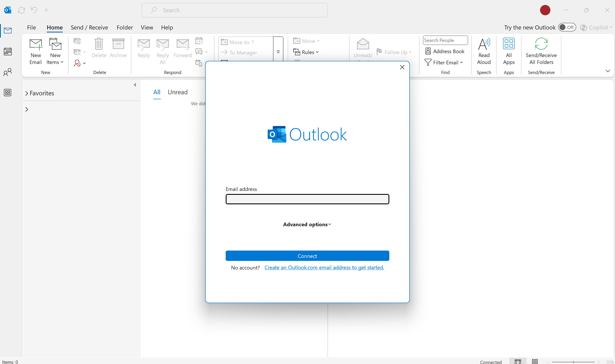Open the New Items dropdown
The image size is (615, 364).
[x=55, y=51]
